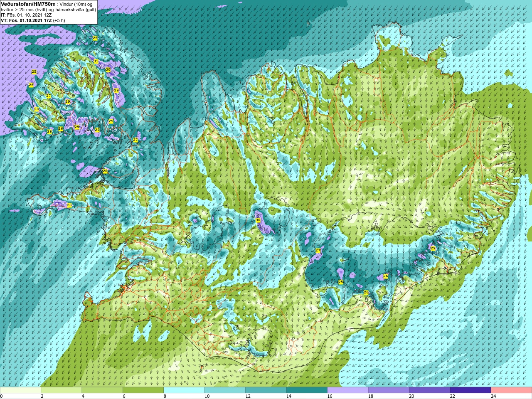Select the dark indigo 22–24 legend swatch
The width and height of the screenshot is (532, 399).
pyautogui.click(x=470, y=390)
